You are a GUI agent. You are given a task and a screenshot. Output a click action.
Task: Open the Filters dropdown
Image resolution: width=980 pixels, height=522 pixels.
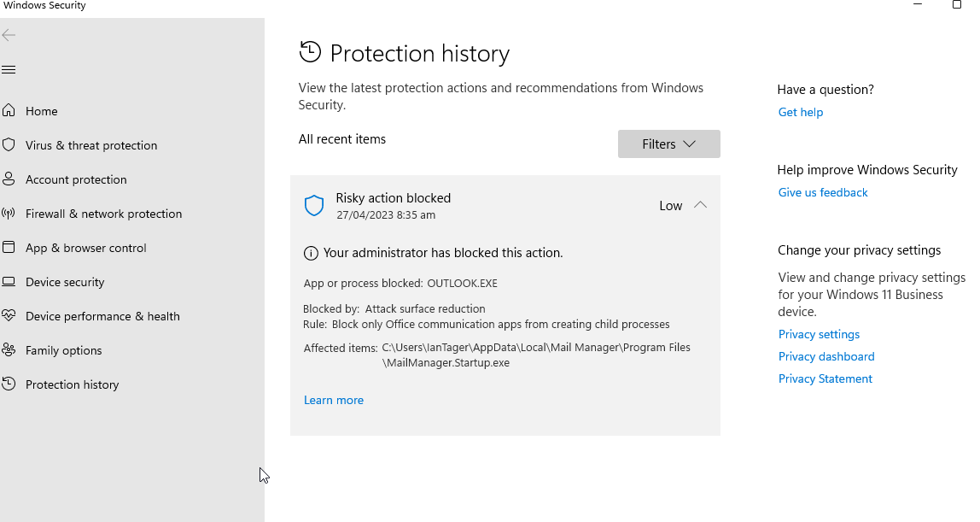(x=668, y=144)
